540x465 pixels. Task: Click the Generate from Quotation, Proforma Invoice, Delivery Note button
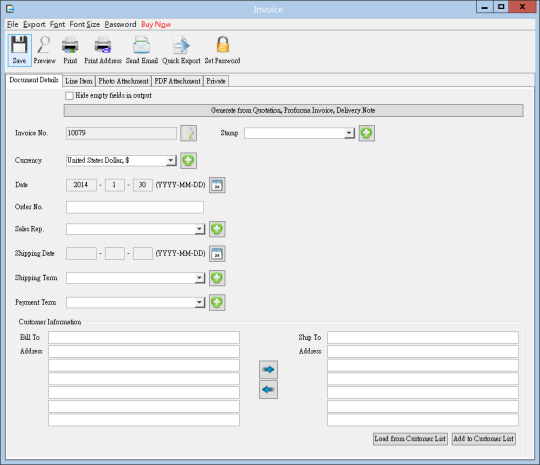pos(293,111)
